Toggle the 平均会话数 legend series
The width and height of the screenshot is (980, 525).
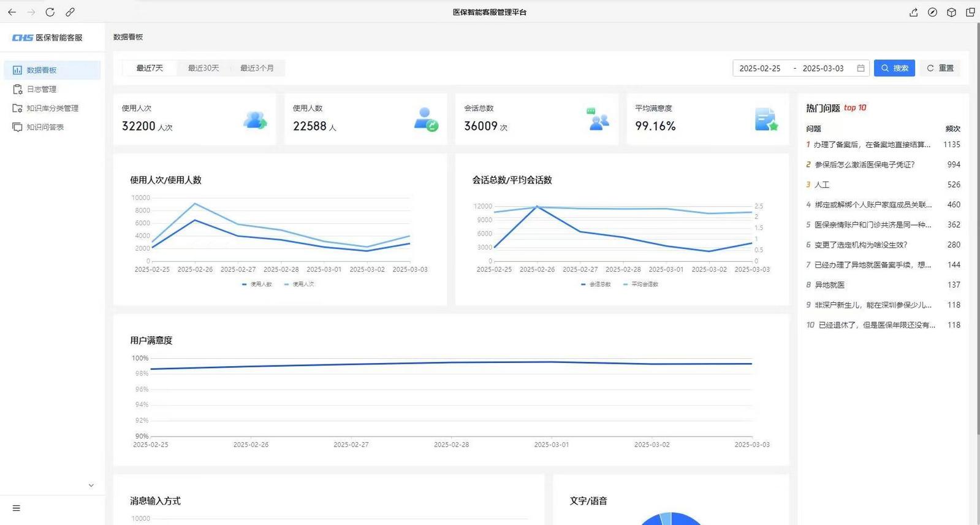[x=640, y=284]
